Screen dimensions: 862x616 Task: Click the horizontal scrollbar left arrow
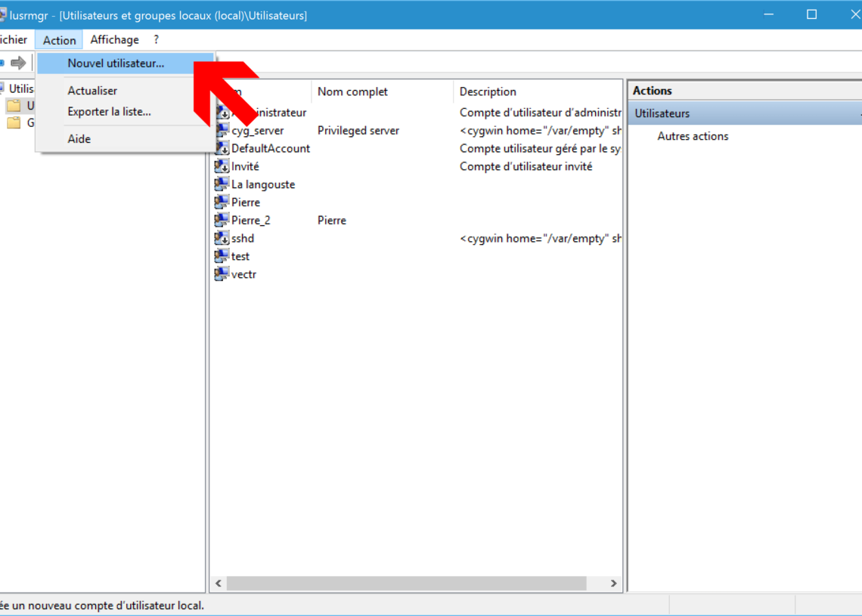pyautogui.click(x=219, y=583)
